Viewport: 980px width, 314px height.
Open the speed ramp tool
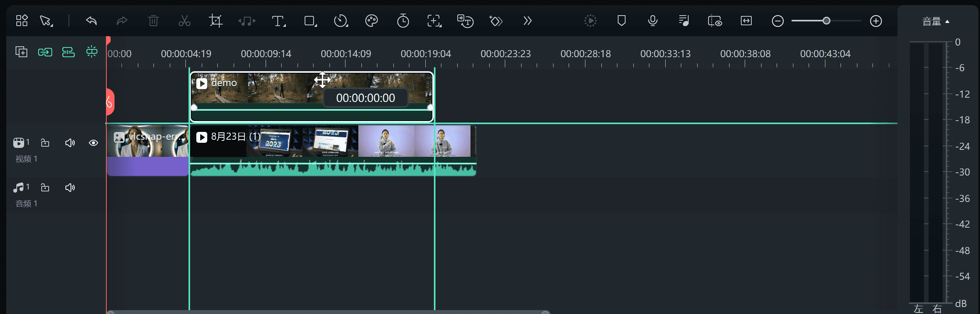341,21
